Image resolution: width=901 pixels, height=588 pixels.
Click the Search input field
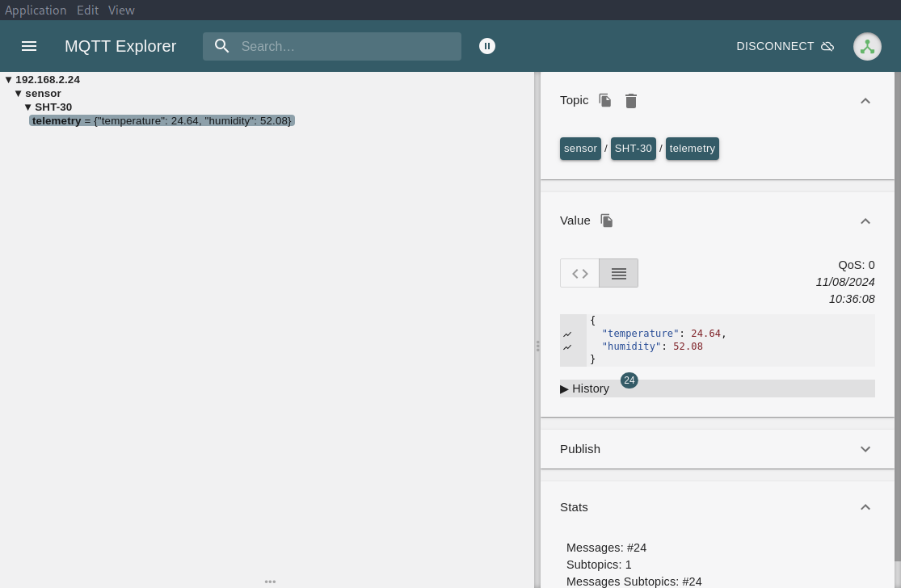(346, 46)
